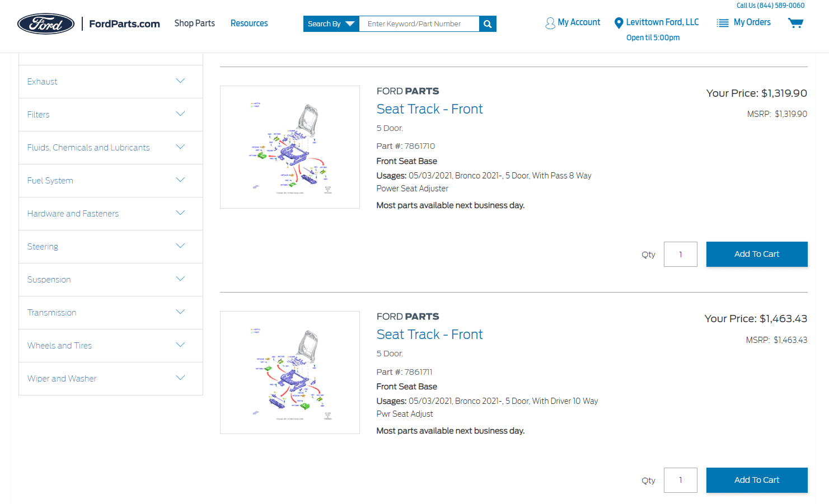
Task: Open diagram thumbnail for part 7861710
Action: (x=290, y=147)
